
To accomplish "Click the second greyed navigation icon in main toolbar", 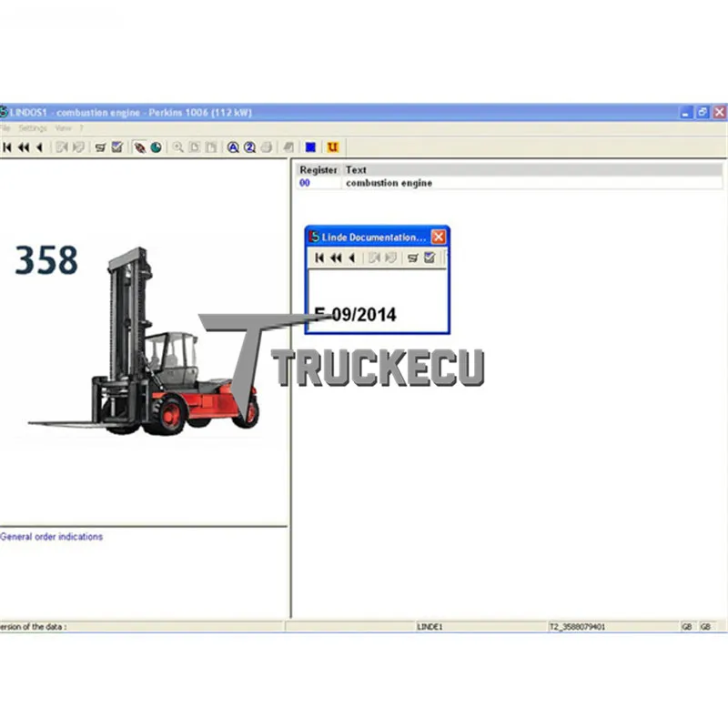I will pyautogui.click(x=78, y=147).
